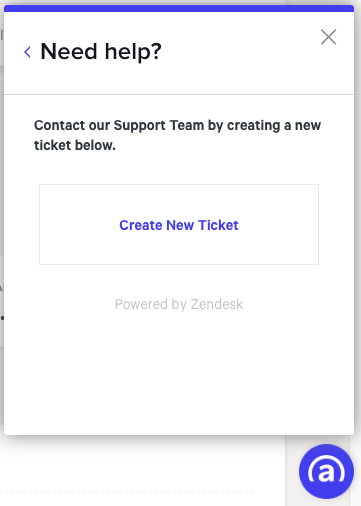
Task: Close the help widget with the X
Action: coord(328,37)
